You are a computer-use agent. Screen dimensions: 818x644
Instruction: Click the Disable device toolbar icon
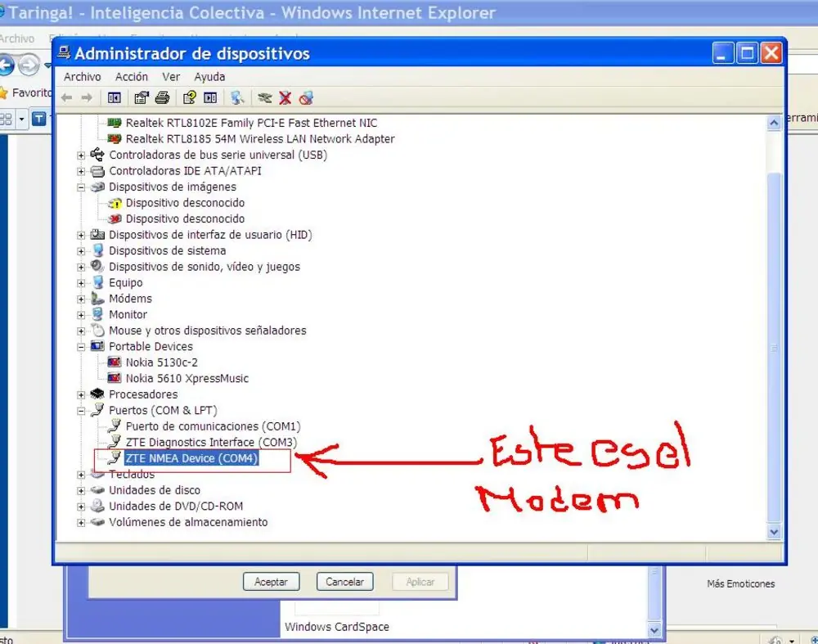coord(306,97)
